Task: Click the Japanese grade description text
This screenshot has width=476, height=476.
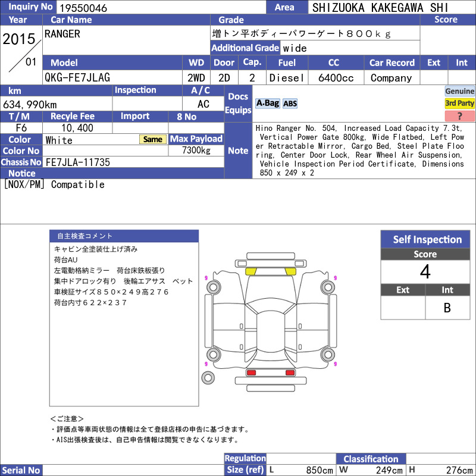Action: [302, 34]
